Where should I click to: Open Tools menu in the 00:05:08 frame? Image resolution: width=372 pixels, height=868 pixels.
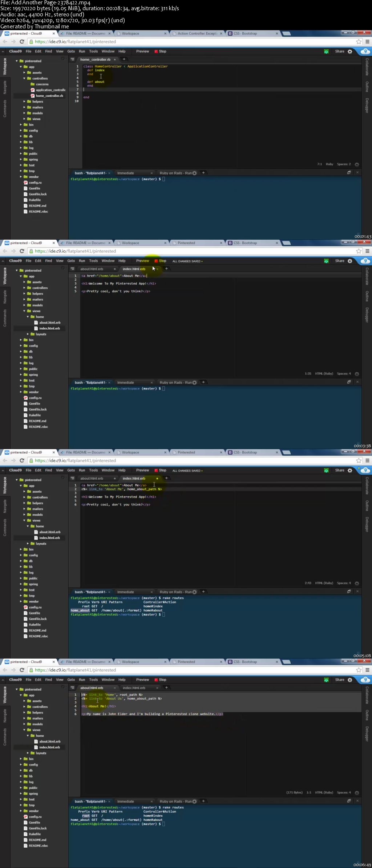coord(93,470)
